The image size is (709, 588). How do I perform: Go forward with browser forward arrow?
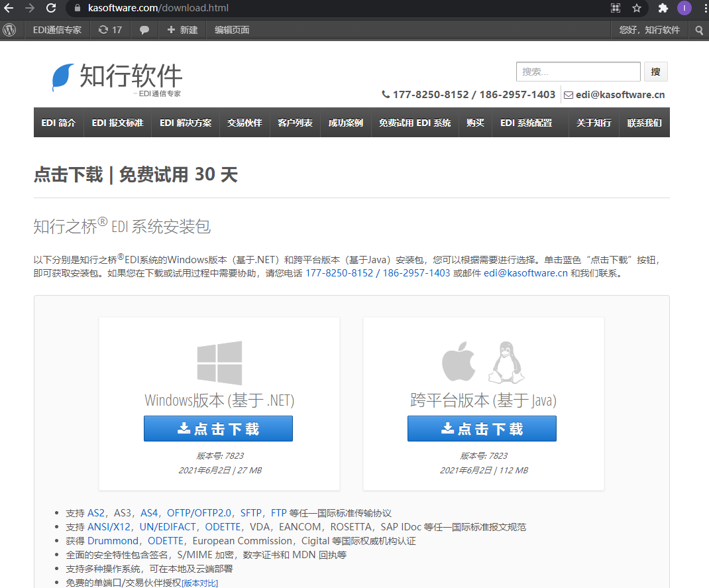[x=29, y=8]
